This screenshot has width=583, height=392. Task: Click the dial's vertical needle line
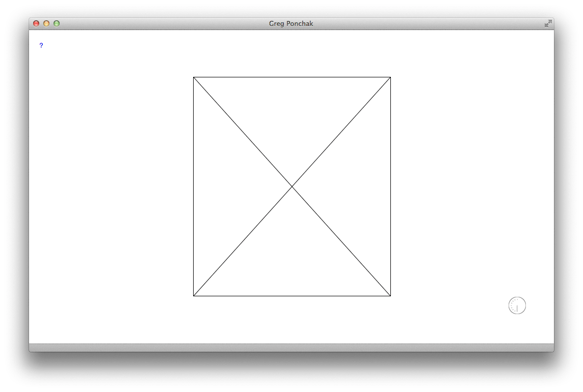point(517,309)
